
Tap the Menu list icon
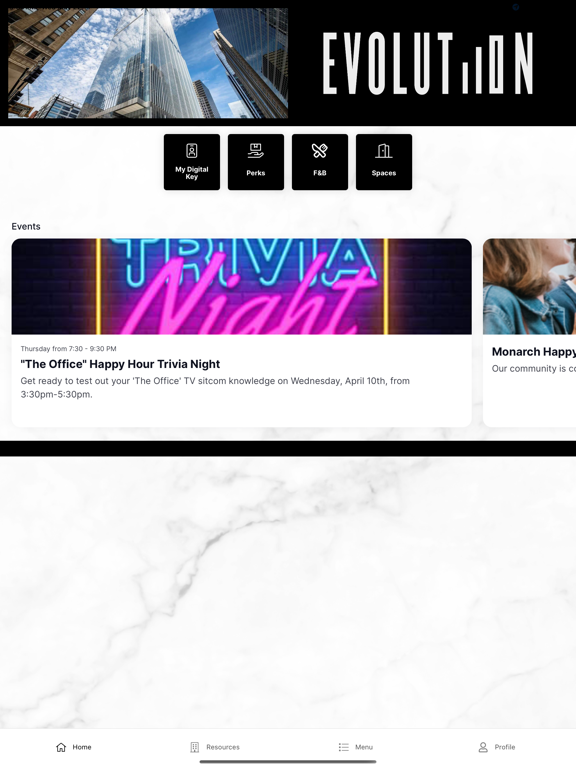point(344,747)
